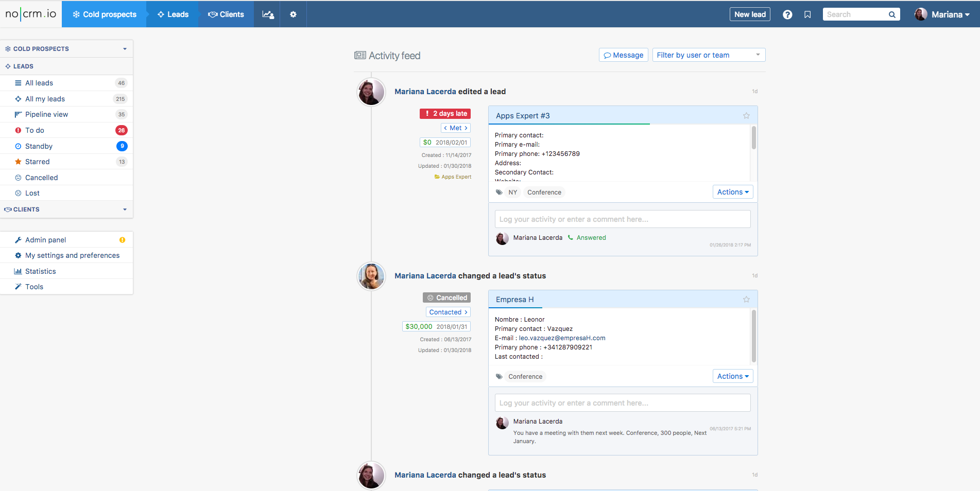Click the tag icon beside NY tag
The width and height of the screenshot is (980, 491).
[x=499, y=192]
